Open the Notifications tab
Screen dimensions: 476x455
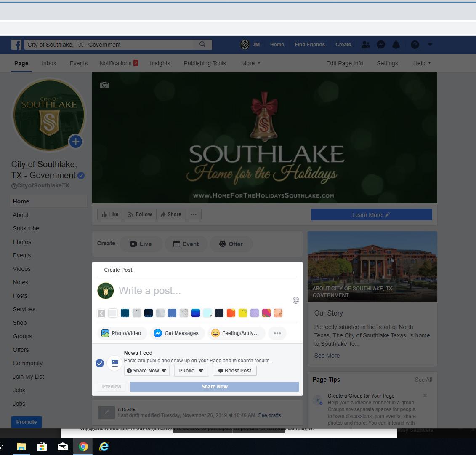[x=119, y=63]
